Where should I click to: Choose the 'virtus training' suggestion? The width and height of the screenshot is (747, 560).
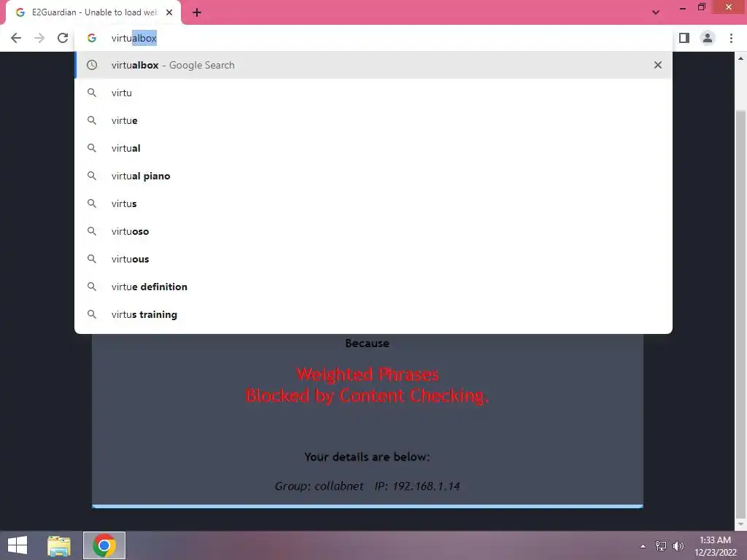[373, 314]
